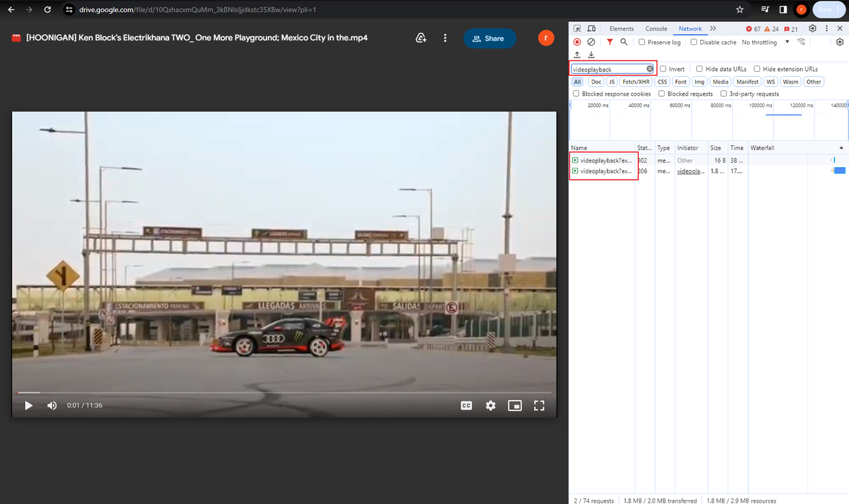Select the Media filter chip
This screenshot has width=849, height=504.
[x=720, y=81]
